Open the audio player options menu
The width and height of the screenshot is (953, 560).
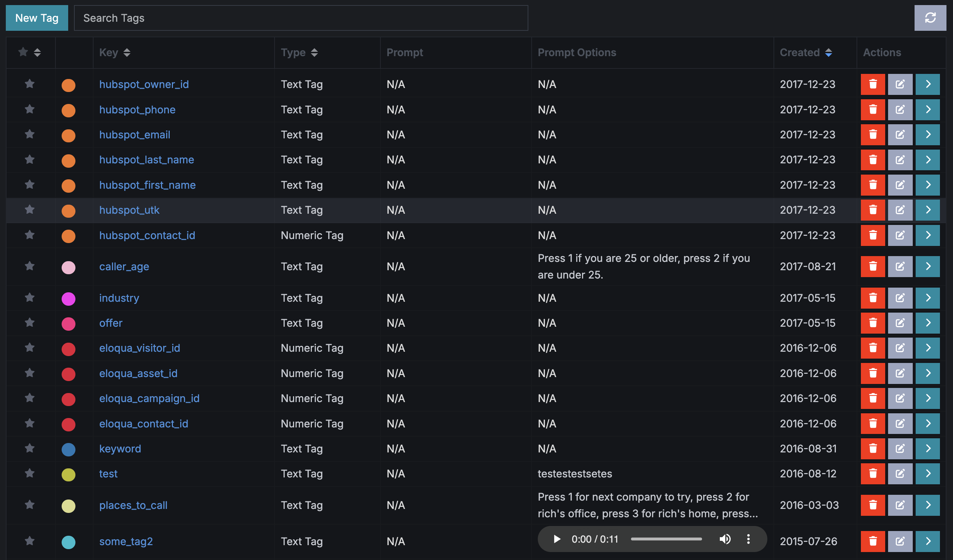click(x=748, y=539)
